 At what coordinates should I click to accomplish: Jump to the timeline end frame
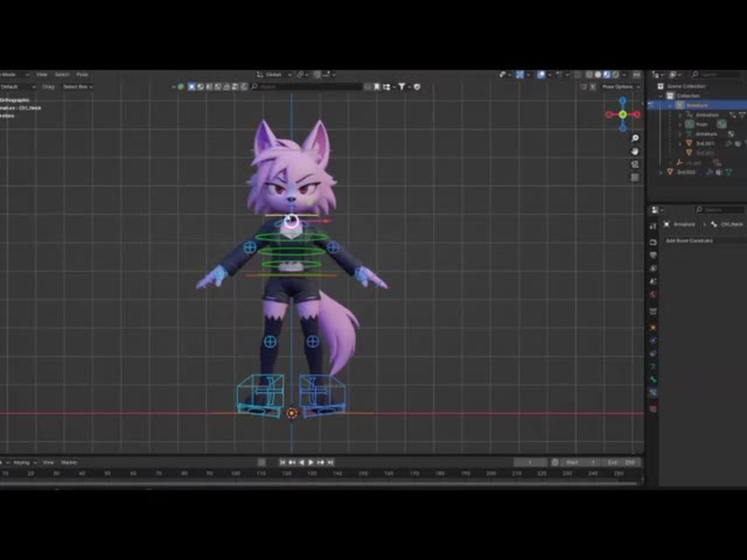tap(330, 462)
